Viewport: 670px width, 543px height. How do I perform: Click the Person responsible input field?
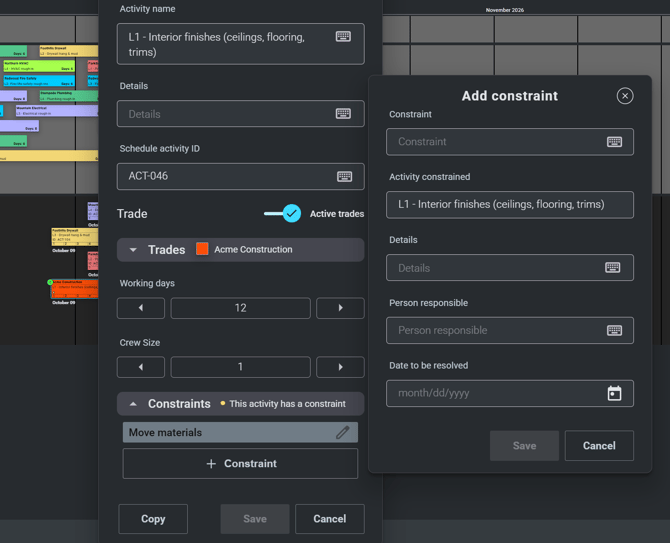pos(510,330)
